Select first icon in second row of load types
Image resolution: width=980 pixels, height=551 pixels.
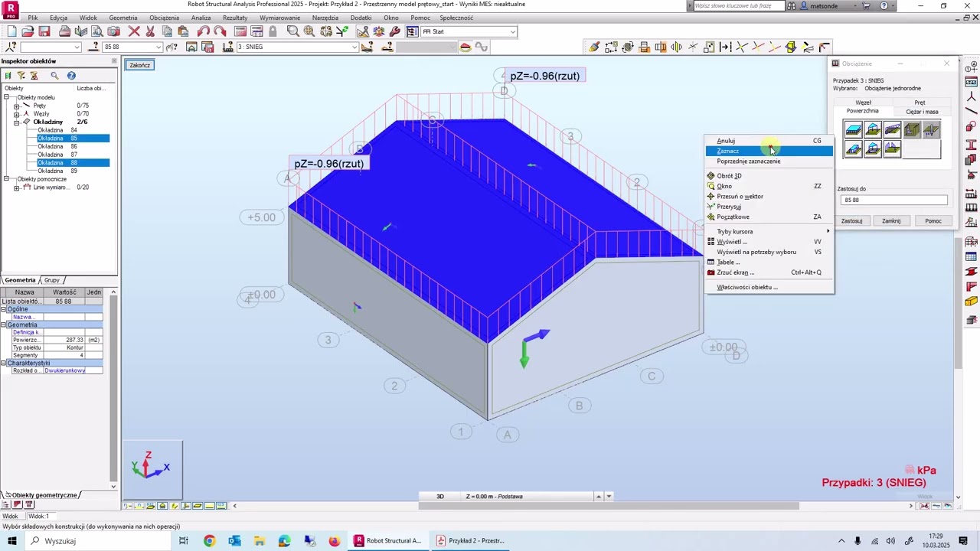[854, 149]
